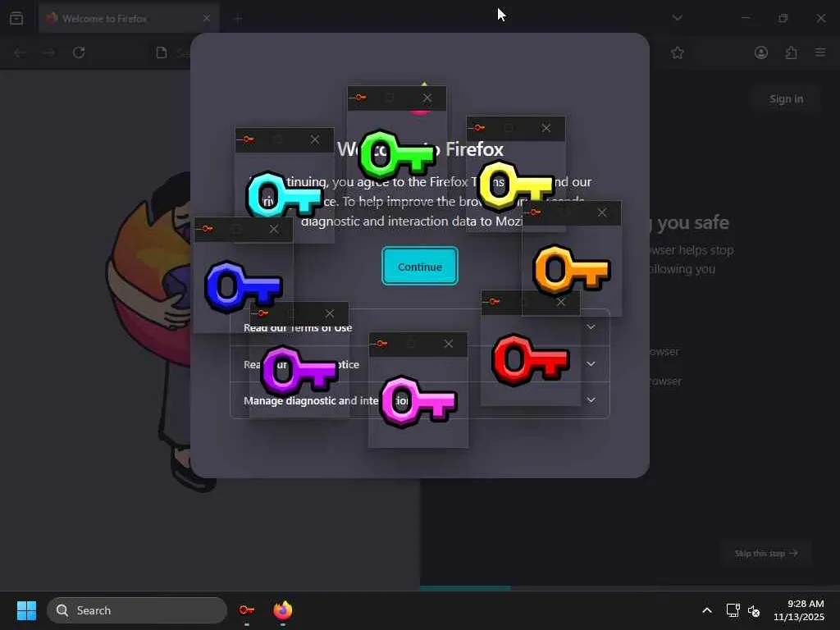
Task: Click the red key app icon on the taskbar
Action: click(247, 610)
